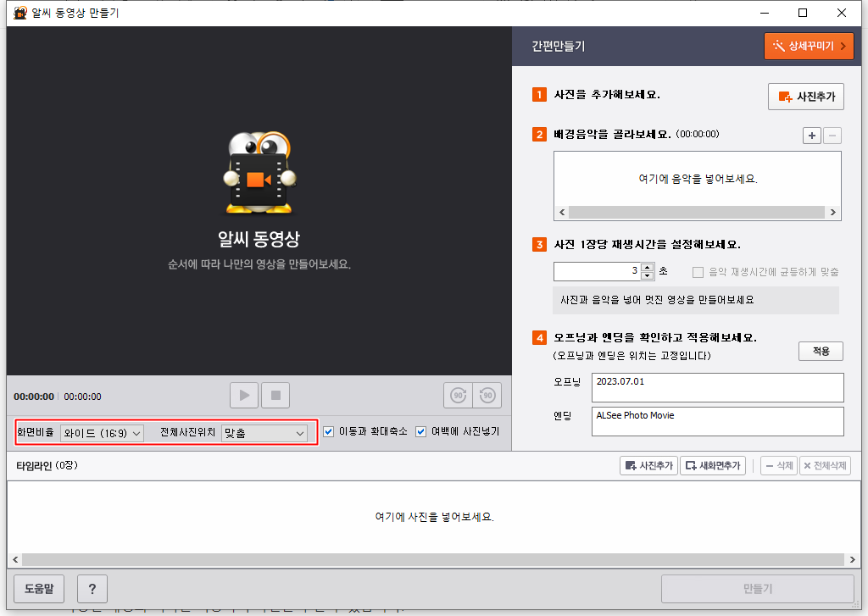The width and height of the screenshot is (868, 616).
Task: Click 적용 button for opening and ending
Action: [x=821, y=351]
